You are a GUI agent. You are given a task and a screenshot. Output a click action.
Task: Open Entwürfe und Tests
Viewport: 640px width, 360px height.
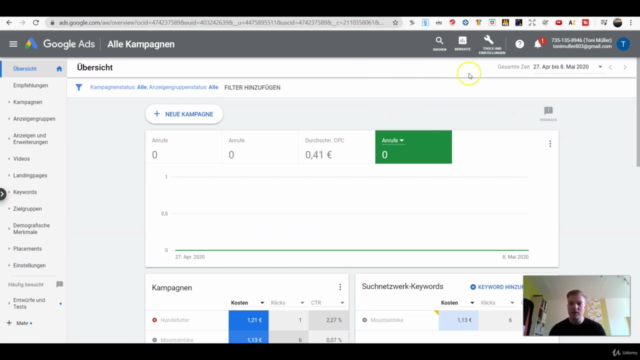pos(29,303)
